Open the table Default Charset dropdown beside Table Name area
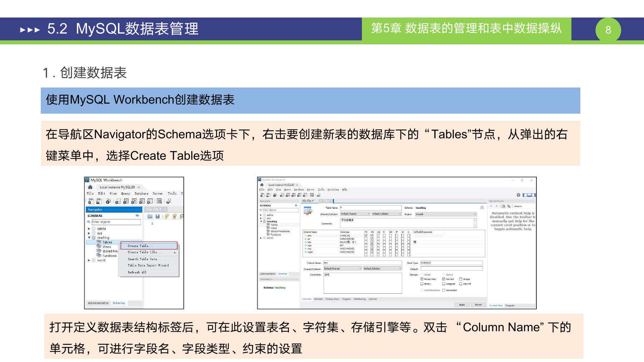 pos(355,214)
